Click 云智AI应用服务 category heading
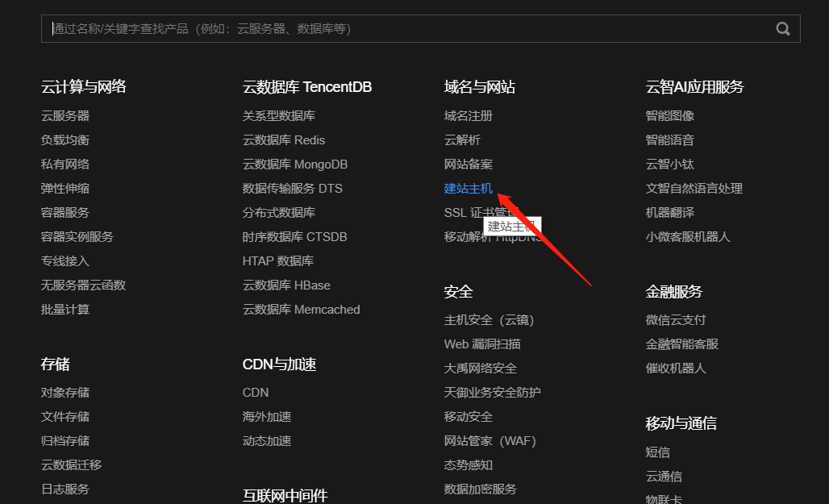829x504 pixels. 694,87
